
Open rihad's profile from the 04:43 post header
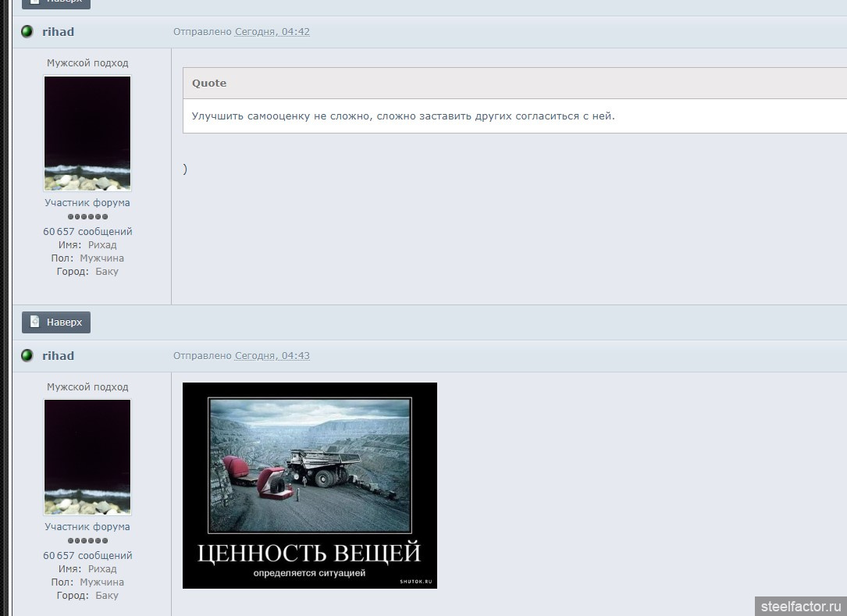(x=59, y=355)
